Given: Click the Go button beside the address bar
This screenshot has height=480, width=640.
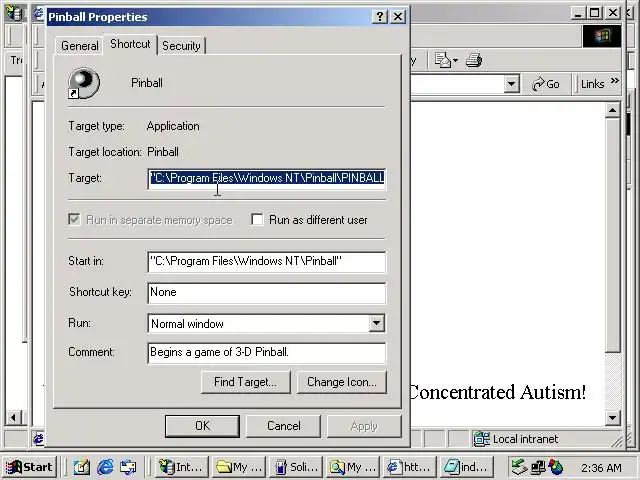Looking at the screenshot, I should tap(546, 84).
